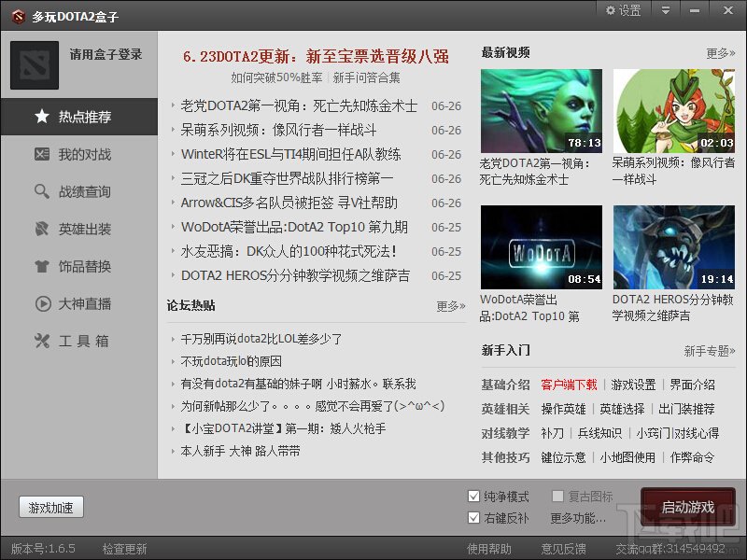Click the 启动游戏 button

click(x=688, y=507)
